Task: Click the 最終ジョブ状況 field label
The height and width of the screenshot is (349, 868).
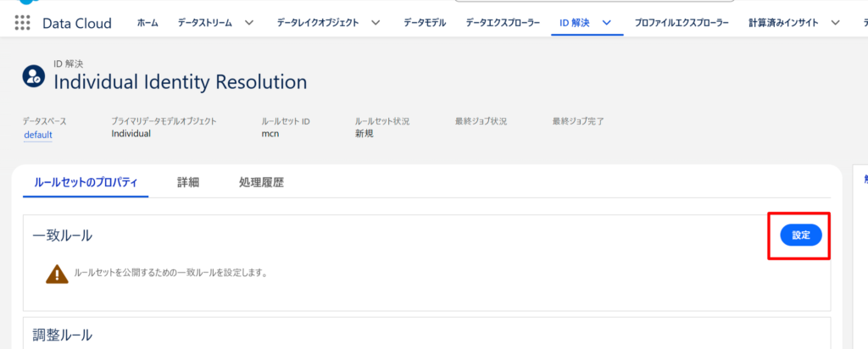Action: [481, 121]
